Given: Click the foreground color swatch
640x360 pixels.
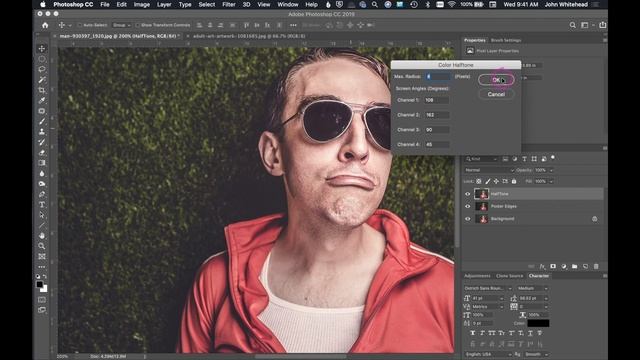Looking at the screenshot, I should 39,284.
